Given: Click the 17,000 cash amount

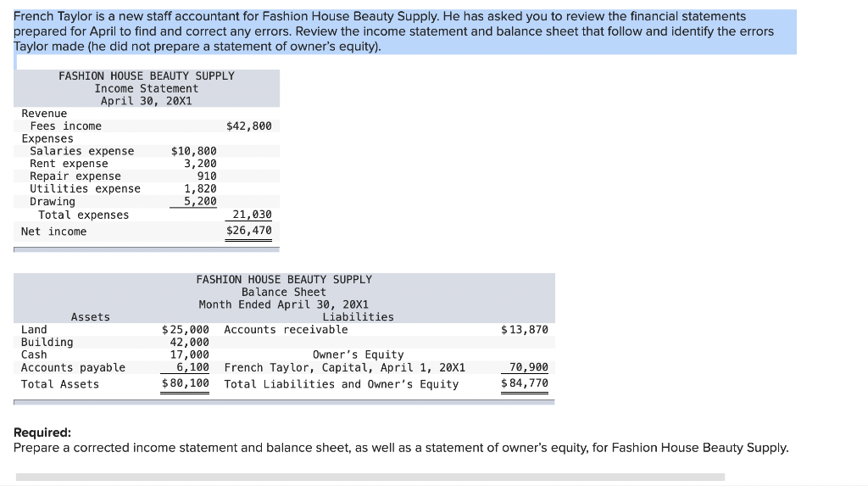Looking at the screenshot, I should [x=189, y=355].
